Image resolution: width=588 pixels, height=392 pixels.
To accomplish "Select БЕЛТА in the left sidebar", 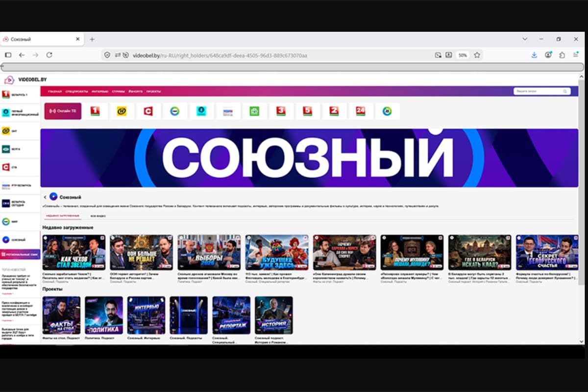I will pyautogui.click(x=20, y=149).
